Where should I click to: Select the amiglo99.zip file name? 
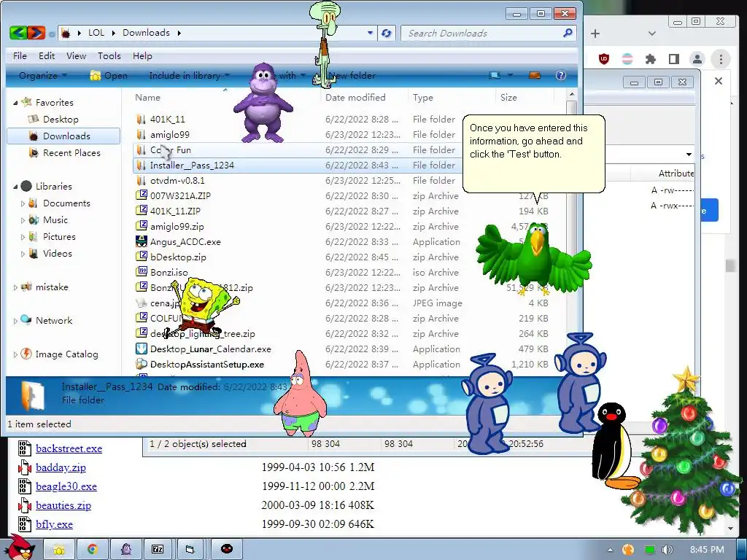(x=177, y=227)
